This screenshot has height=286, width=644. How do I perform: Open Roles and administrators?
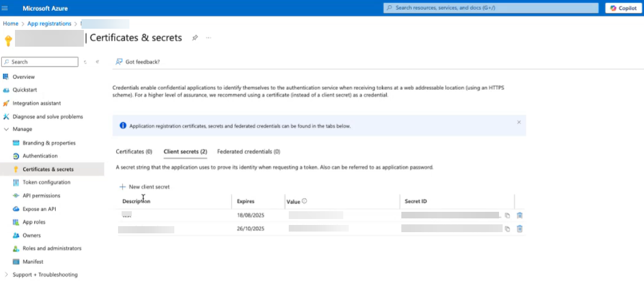pyautogui.click(x=52, y=248)
